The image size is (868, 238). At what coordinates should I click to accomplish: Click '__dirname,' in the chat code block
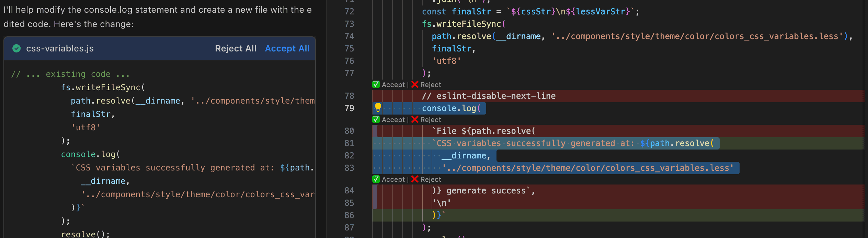(105, 181)
